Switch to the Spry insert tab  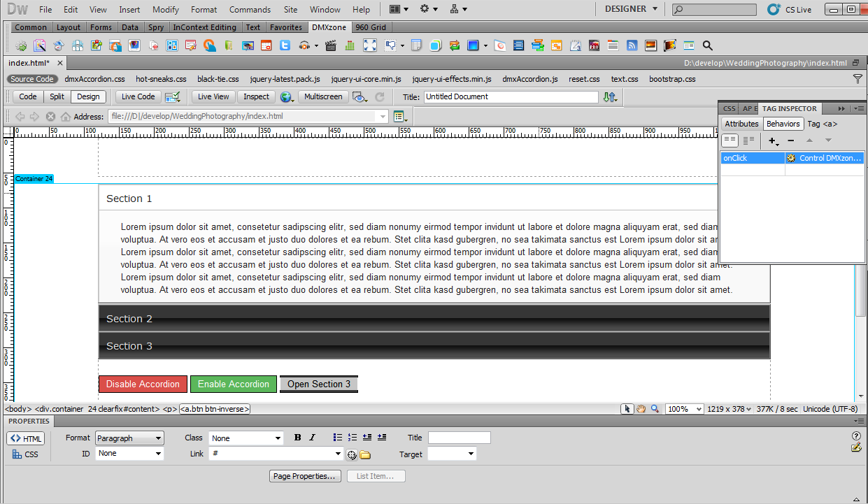click(x=156, y=27)
